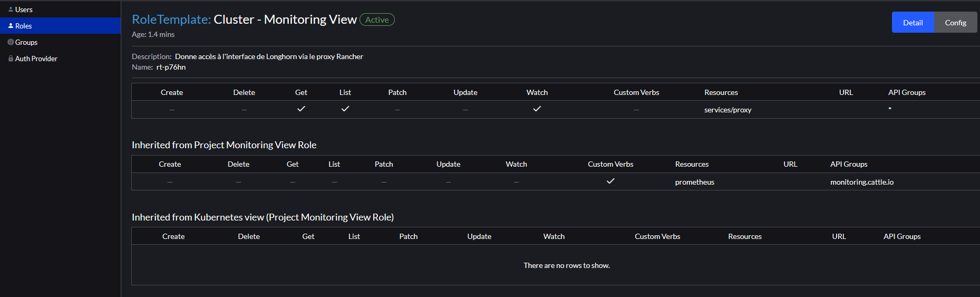The width and height of the screenshot is (980, 297).
Task: Click the role name rt-p76hn
Action: point(171,67)
